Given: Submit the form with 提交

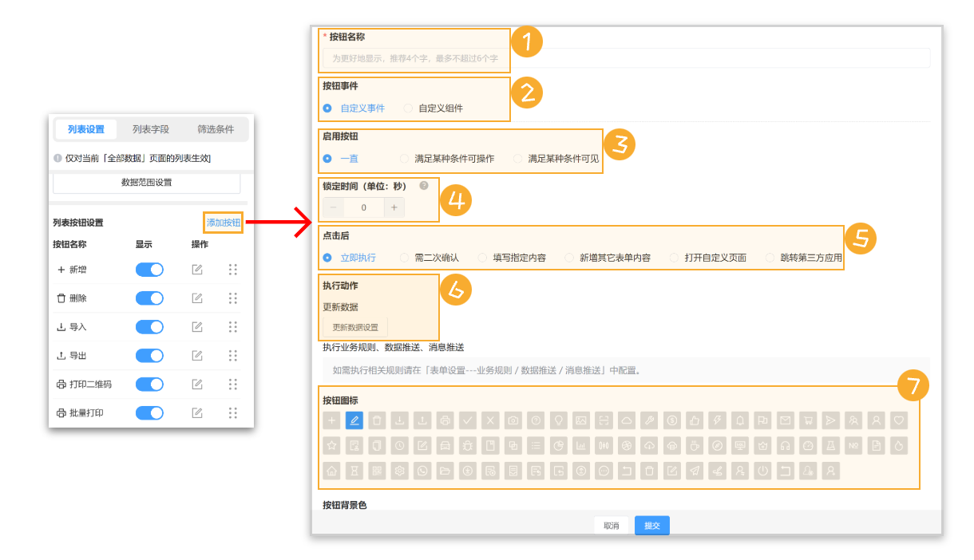Looking at the screenshot, I should 651,525.
